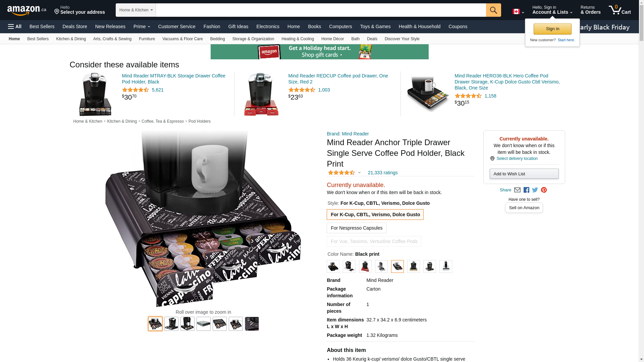Open the shopping cart icon

(620, 10)
